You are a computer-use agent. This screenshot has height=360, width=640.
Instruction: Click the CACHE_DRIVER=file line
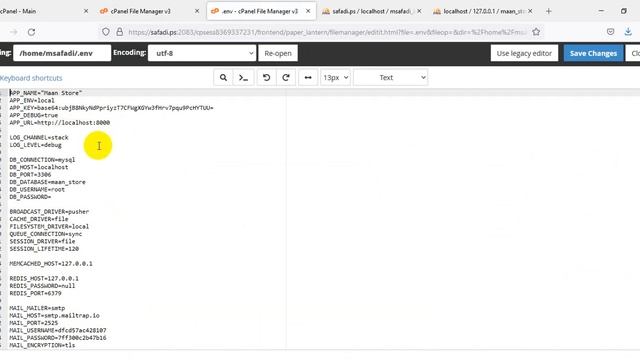39,219
